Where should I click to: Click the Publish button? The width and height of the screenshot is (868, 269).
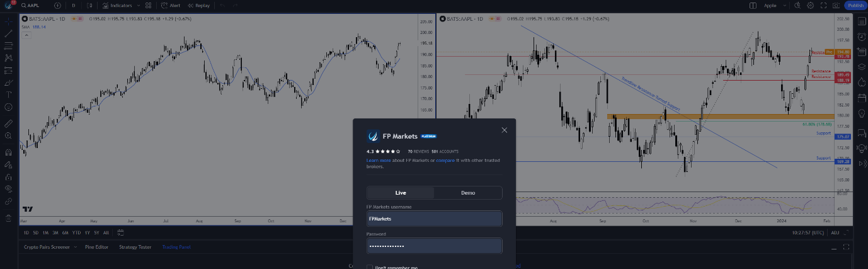pos(855,5)
